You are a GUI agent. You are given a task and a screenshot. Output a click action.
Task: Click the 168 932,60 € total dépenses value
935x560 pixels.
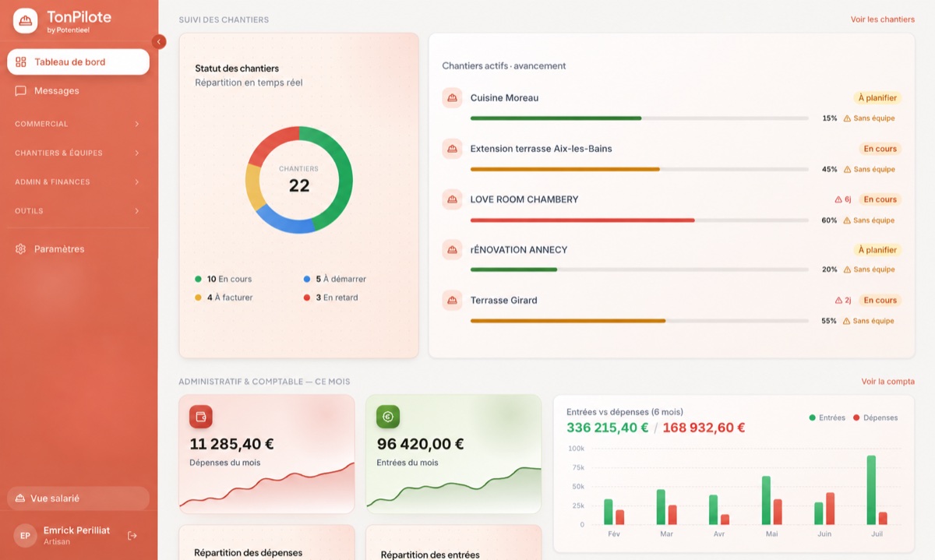tap(704, 428)
